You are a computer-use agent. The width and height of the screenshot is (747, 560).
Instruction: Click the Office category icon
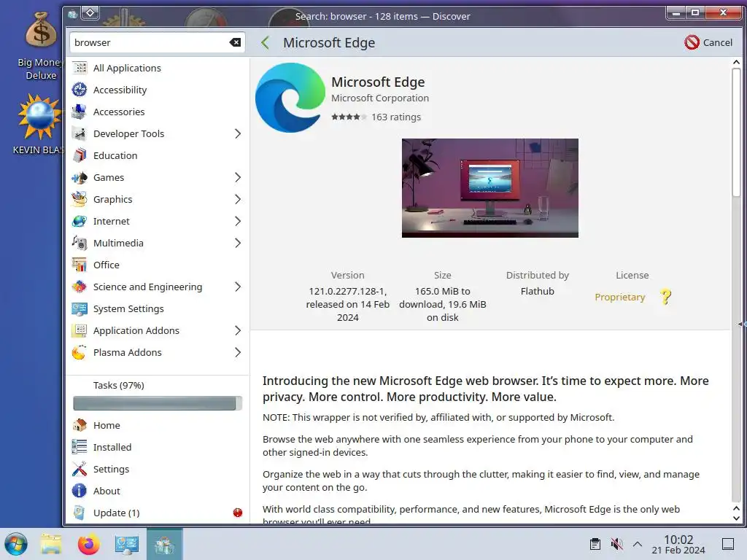80,265
